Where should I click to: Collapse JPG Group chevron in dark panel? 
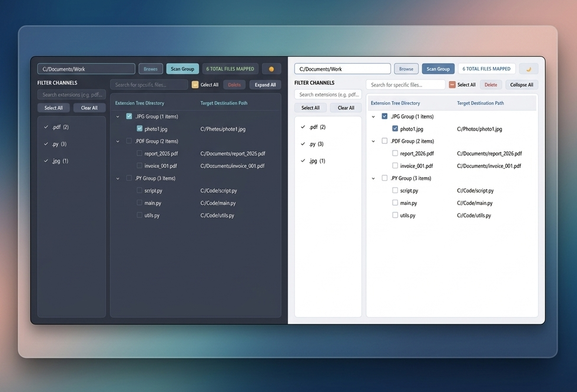(x=118, y=117)
